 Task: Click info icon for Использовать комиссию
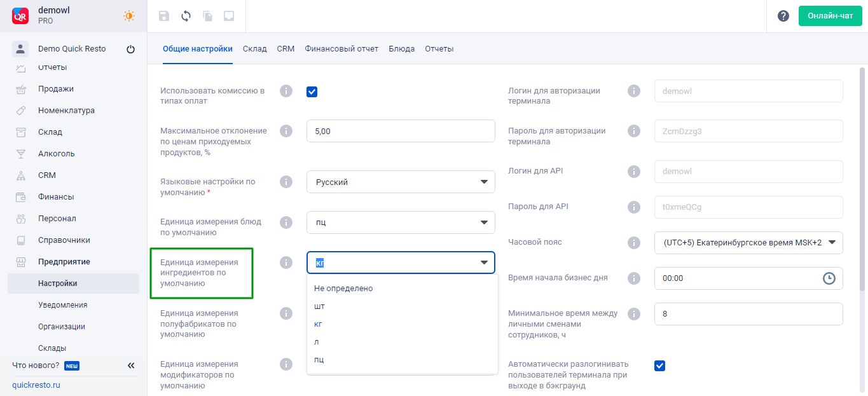click(286, 91)
